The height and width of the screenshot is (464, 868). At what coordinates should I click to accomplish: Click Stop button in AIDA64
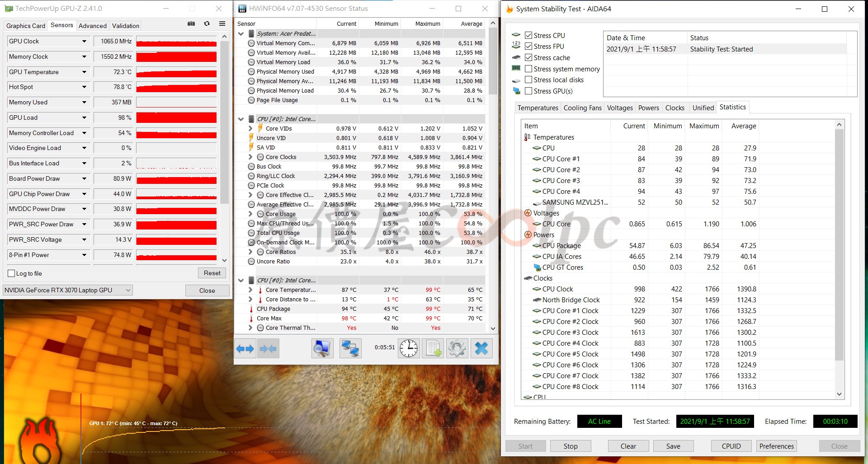point(571,446)
